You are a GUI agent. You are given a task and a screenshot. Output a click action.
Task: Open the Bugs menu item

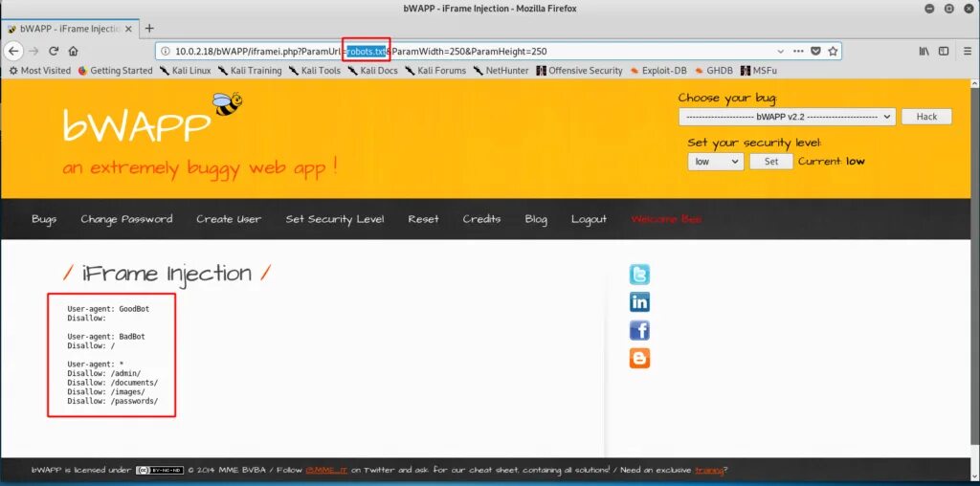click(x=44, y=219)
